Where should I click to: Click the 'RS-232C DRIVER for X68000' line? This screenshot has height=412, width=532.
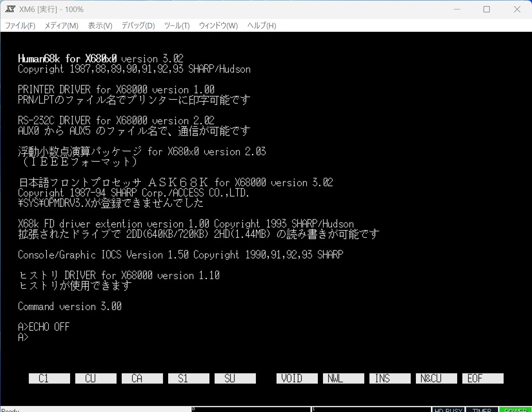116,120
